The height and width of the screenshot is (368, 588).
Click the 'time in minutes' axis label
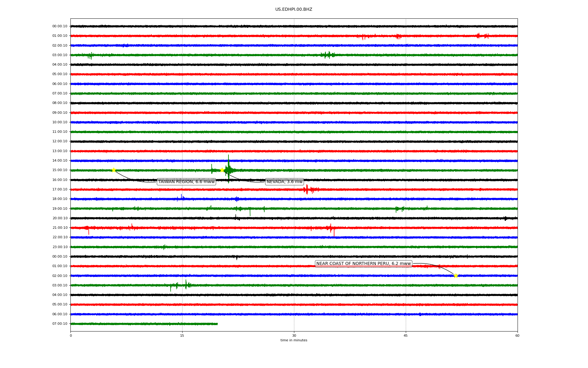[294, 340]
